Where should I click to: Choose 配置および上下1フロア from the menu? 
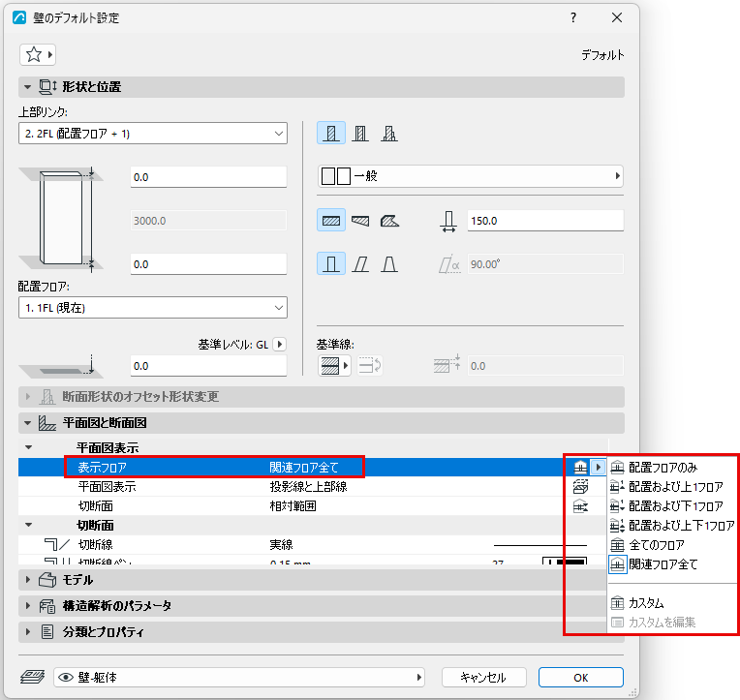click(672, 526)
